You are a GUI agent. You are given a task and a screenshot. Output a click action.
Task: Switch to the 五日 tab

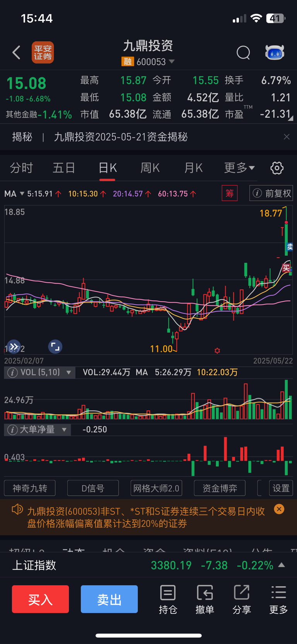pos(64,168)
